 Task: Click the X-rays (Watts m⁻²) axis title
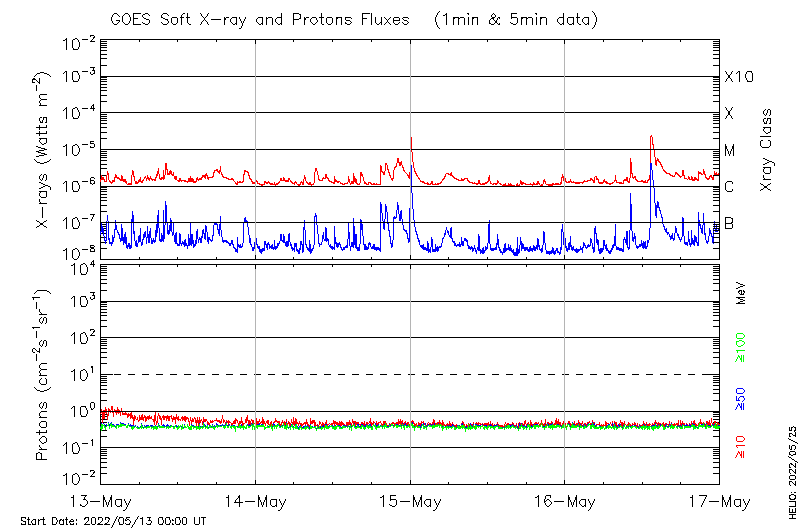pos(43,150)
